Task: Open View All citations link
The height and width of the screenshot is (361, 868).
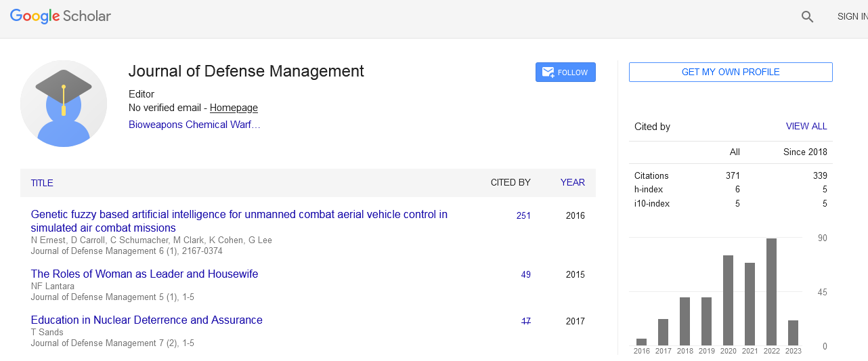Action: pyautogui.click(x=806, y=127)
